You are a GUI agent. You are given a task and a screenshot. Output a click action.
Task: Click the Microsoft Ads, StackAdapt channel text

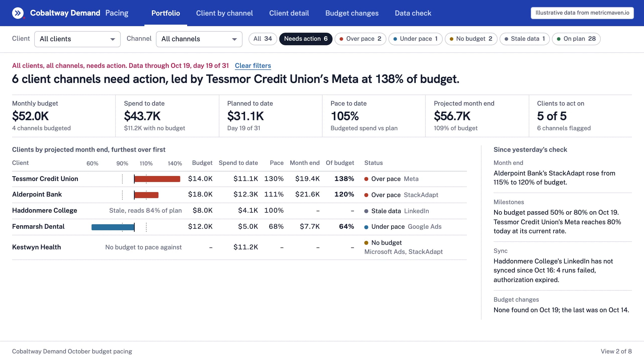point(404,252)
